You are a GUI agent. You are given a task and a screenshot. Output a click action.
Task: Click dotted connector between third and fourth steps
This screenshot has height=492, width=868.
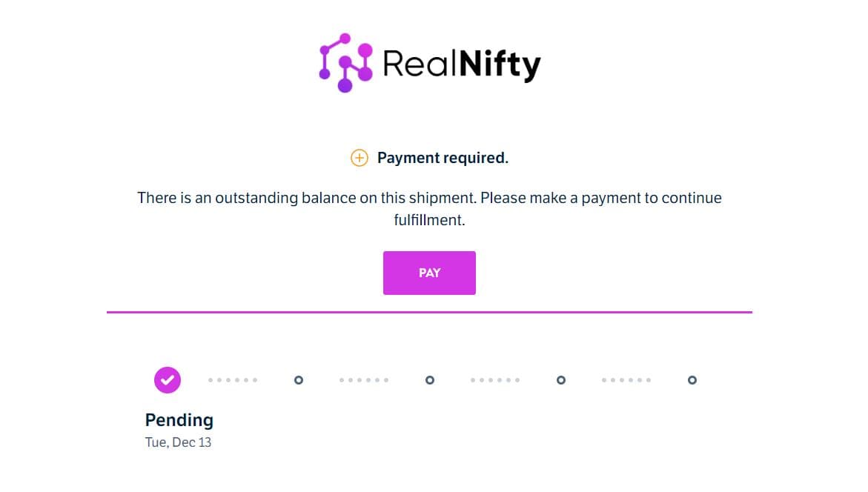(x=495, y=380)
